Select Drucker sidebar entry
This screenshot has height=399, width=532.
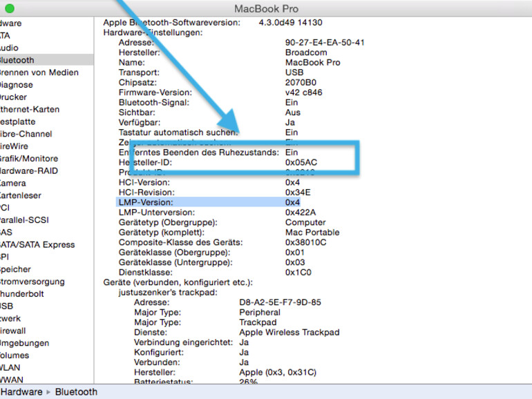13,97
